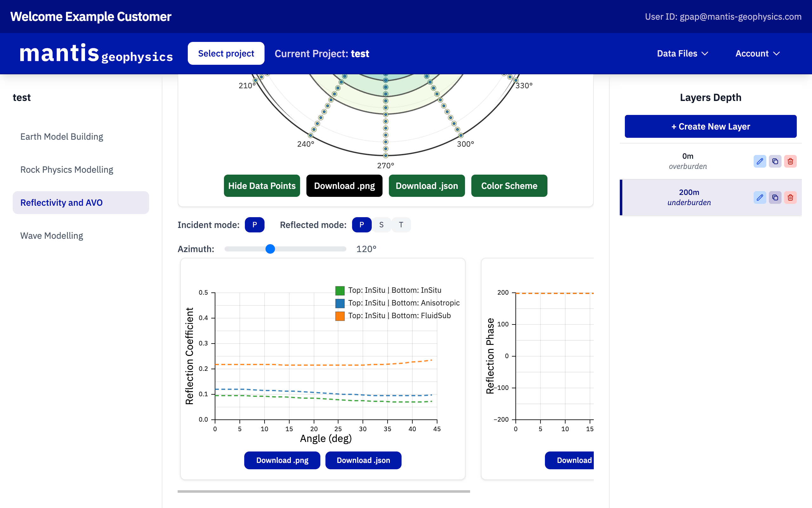Click Hide Data Points button
Viewport: 812px width, 508px height.
coord(262,186)
